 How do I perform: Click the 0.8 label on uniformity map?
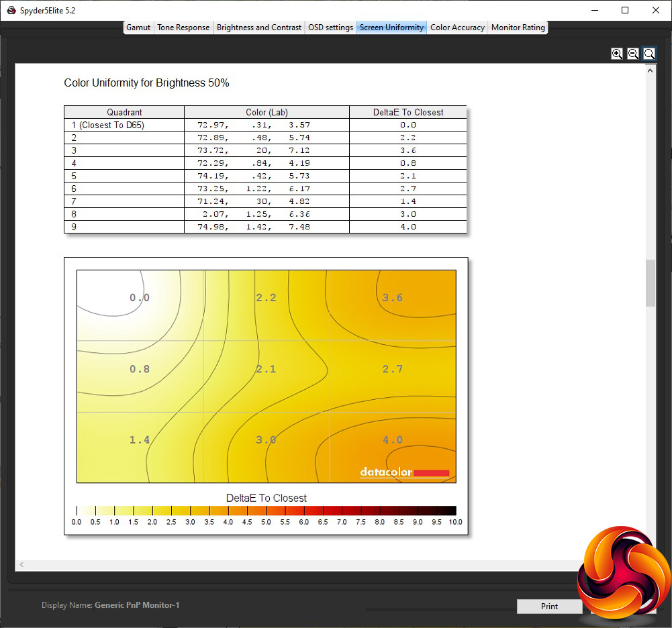click(x=140, y=369)
